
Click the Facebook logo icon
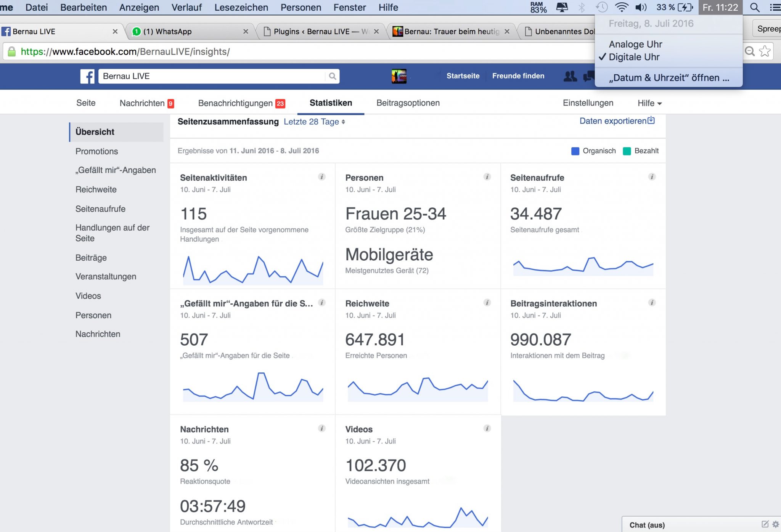[x=87, y=76]
